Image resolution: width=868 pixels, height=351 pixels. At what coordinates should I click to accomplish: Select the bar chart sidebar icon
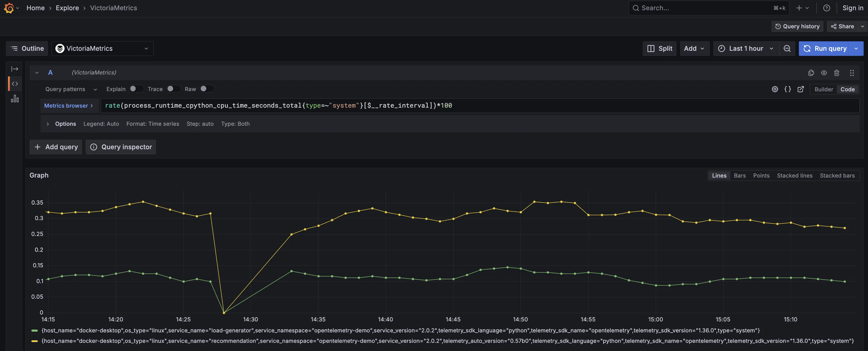(15, 99)
